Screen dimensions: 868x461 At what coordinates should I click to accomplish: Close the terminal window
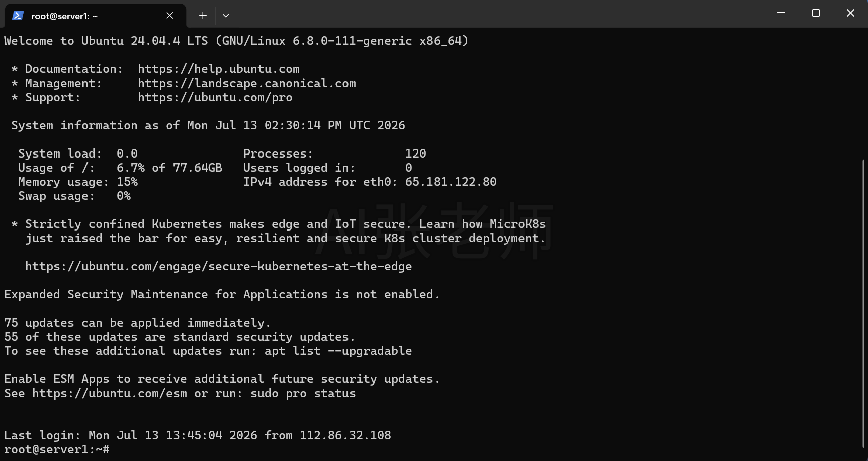click(850, 13)
